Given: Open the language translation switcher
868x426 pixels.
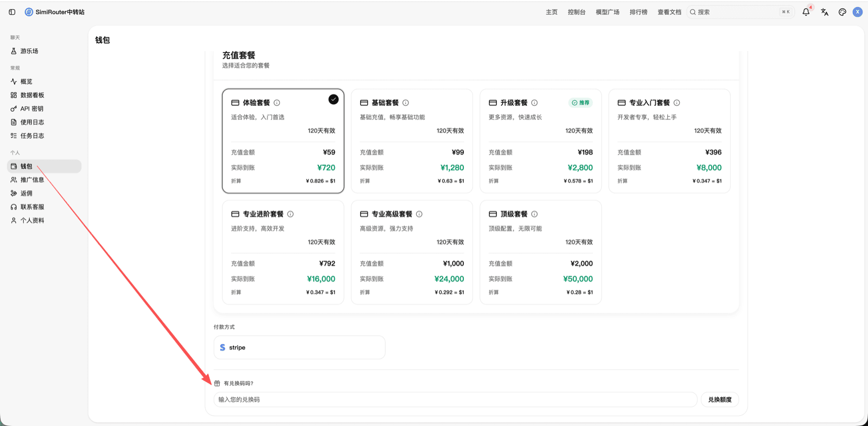Looking at the screenshot, I should 825,12.
